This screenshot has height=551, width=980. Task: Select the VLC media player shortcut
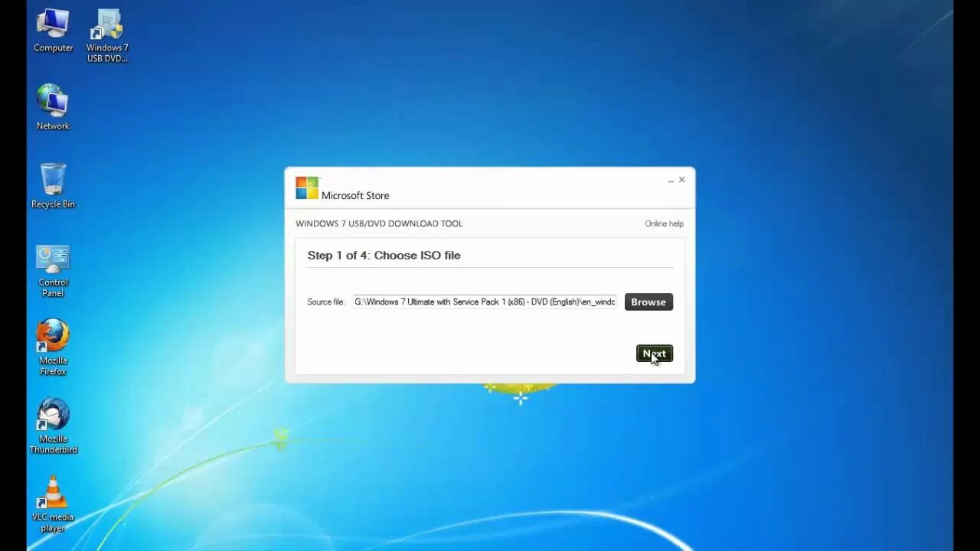53,504
